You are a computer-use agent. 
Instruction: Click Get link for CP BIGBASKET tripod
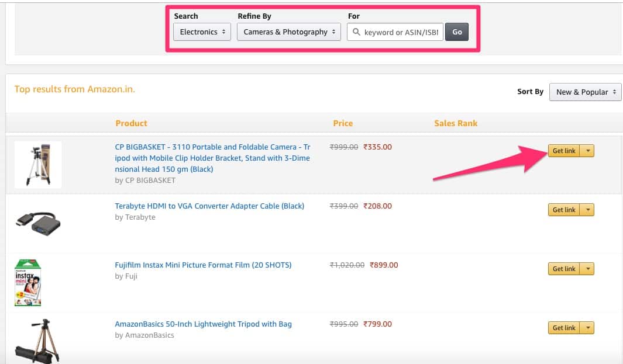pyautogui.click(x=564, y=151)
